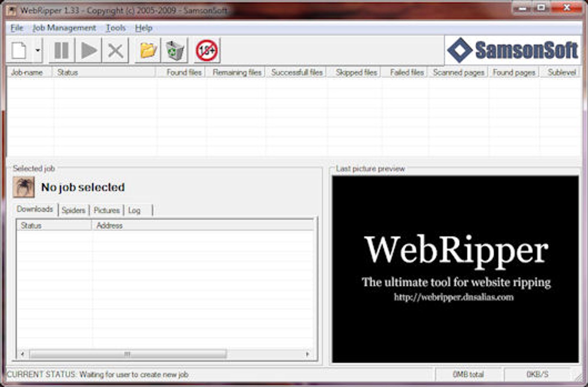The width and height of the screenshot is (588, 387).
Task: Click the Scanned pages column header
Action: (x=458, y=72)
